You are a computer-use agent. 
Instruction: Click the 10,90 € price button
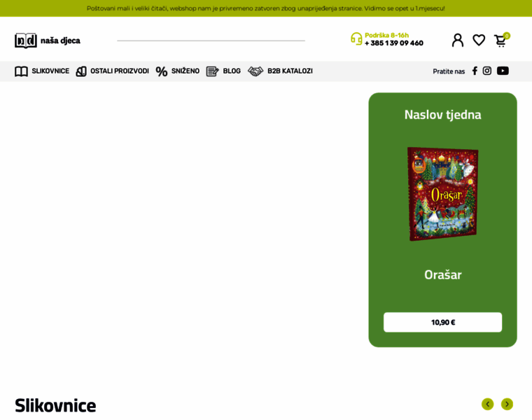(443, 322)
